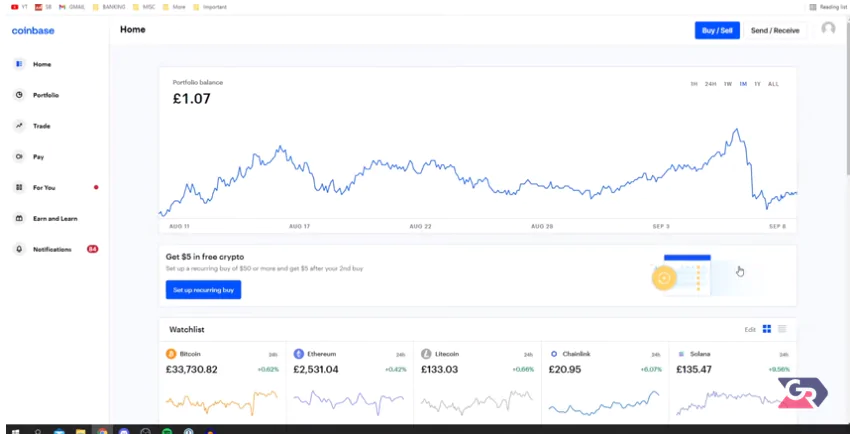Screen dimensions: 850x434
Task: Click the SEP 3 date on chart axis
Action: (x=661, y=226)
